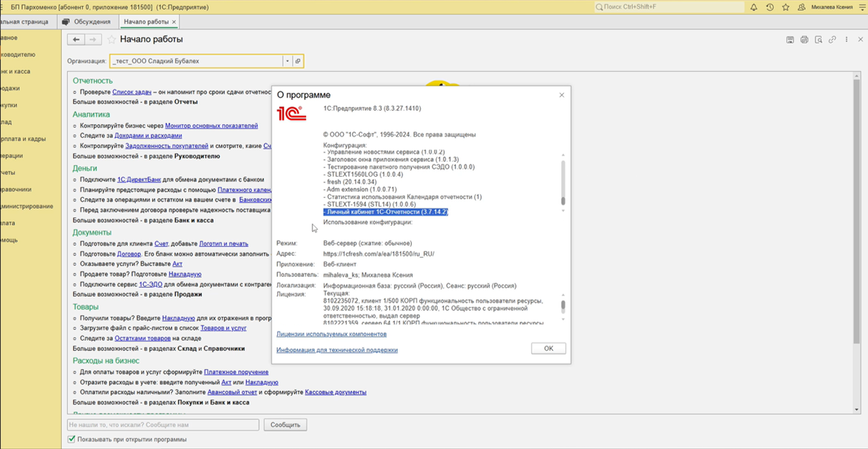Click the Обсуждения chat bubble icon
Screen dimensions: 868x449
click(66, 22)
